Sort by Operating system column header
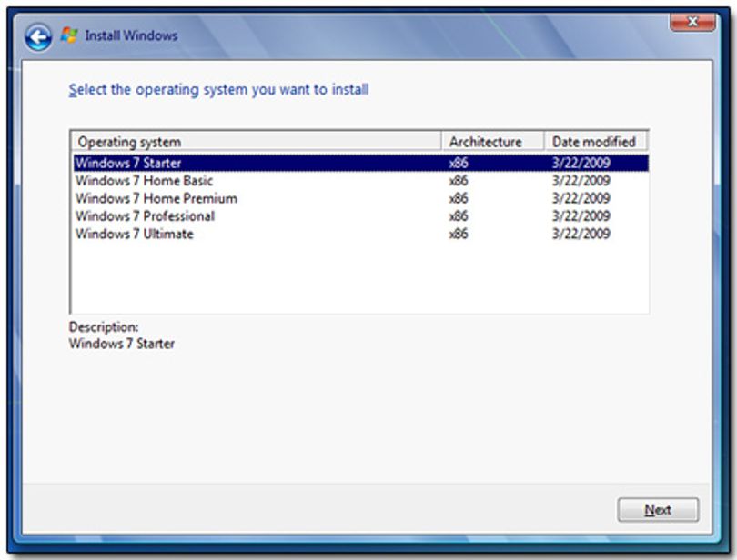 pos(257,142)
